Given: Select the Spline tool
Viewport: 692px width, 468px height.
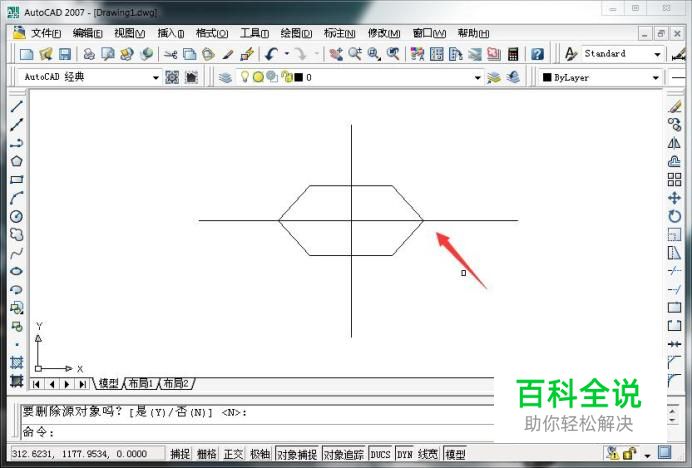Looking at the screenshot, I should [17, 253].
